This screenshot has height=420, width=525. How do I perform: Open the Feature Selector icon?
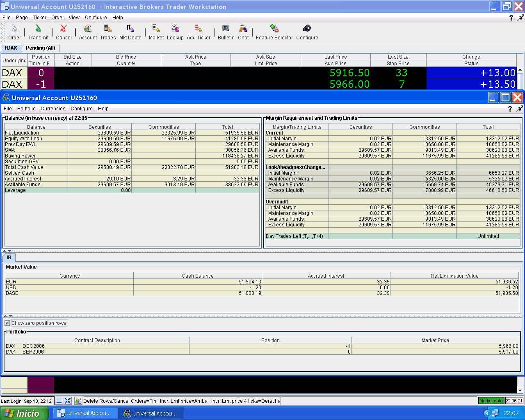point(274,32)
